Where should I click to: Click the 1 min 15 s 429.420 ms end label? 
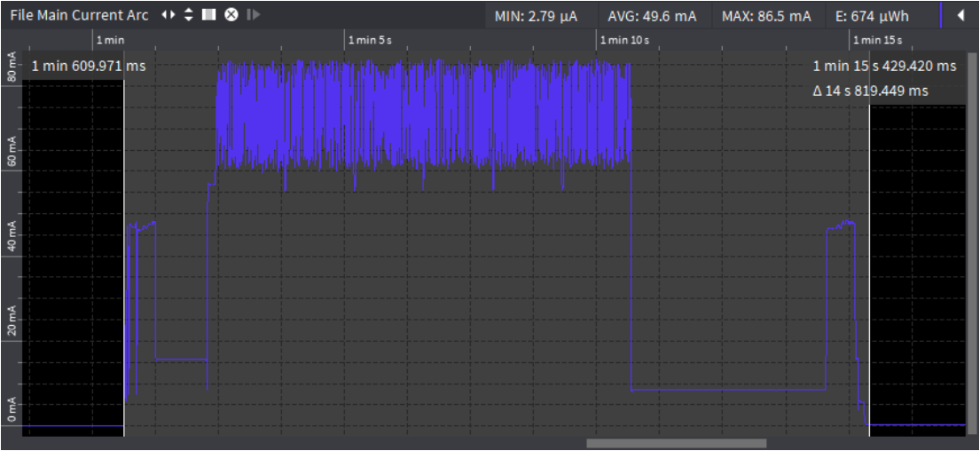[884, 66]
